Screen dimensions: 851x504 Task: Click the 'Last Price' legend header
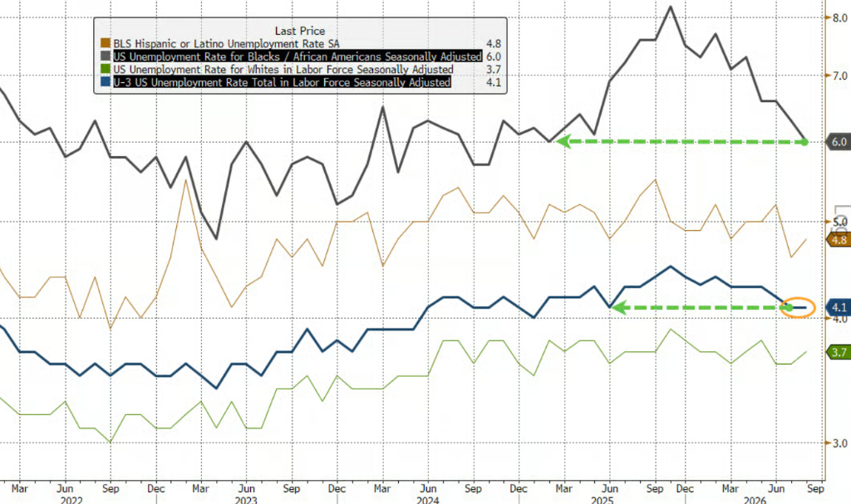pos(300,31)
